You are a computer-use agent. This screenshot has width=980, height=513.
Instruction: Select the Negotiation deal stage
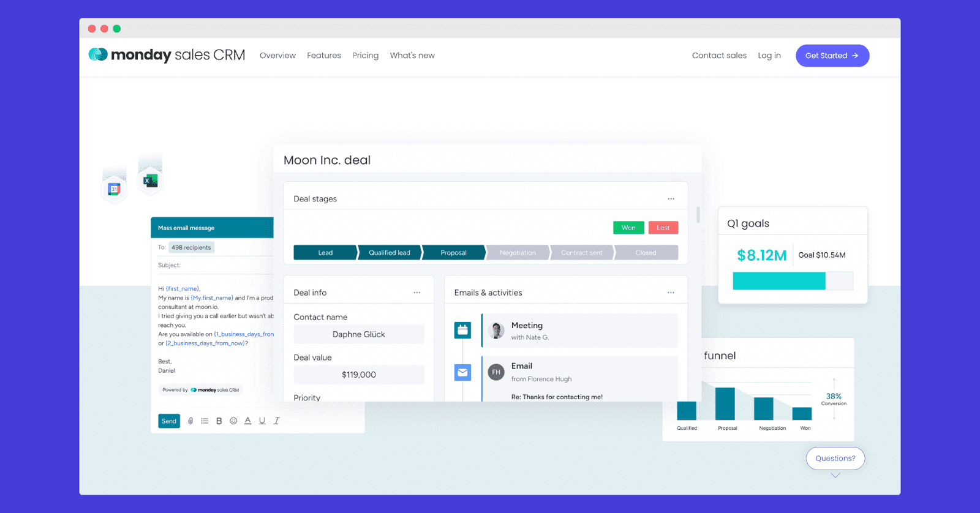coord(518,252)
